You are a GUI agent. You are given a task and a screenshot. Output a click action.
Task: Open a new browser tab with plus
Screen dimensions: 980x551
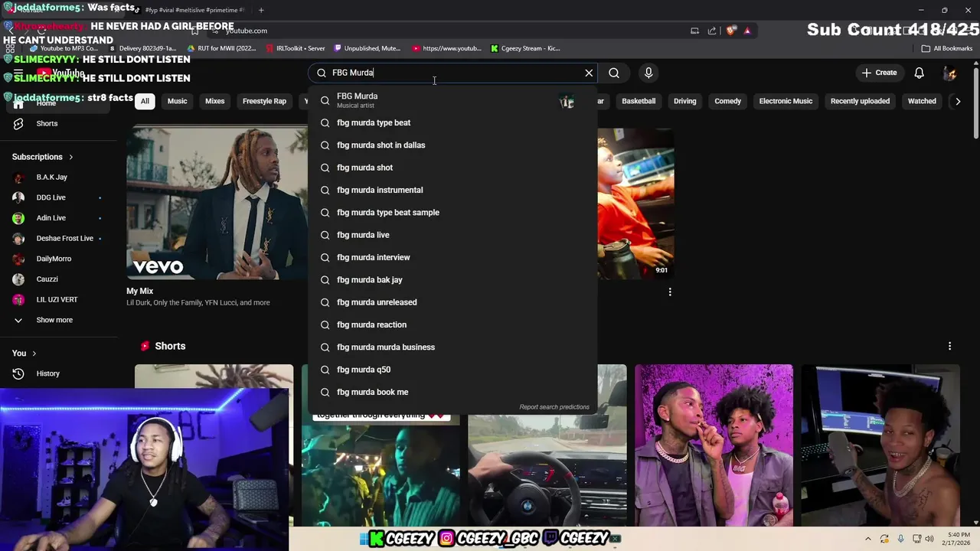click(261, 10)
